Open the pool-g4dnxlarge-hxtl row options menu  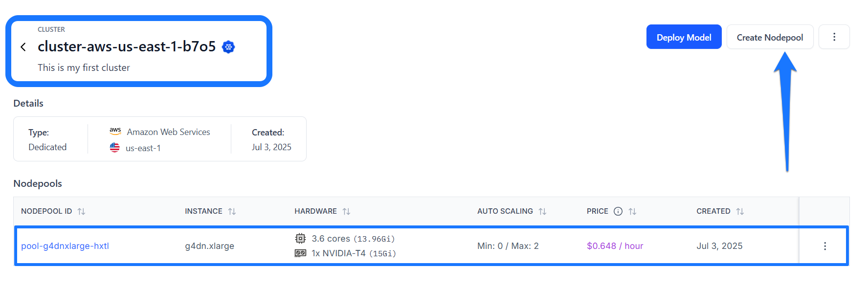[825, 246]
